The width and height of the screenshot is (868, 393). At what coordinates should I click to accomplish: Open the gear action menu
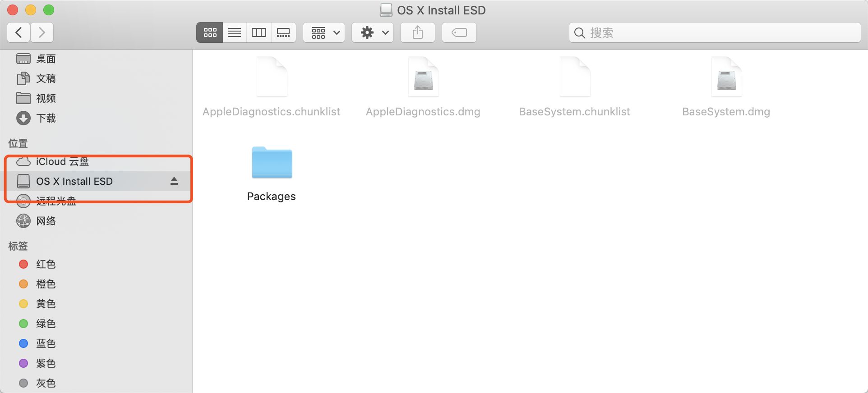click(373, 32)
